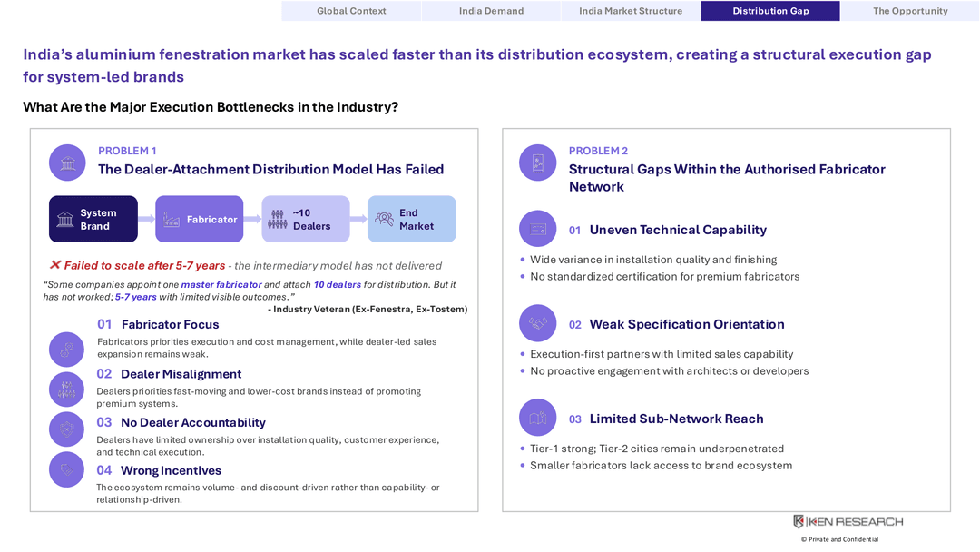Click the Ken Research logo

click(848, 521)
